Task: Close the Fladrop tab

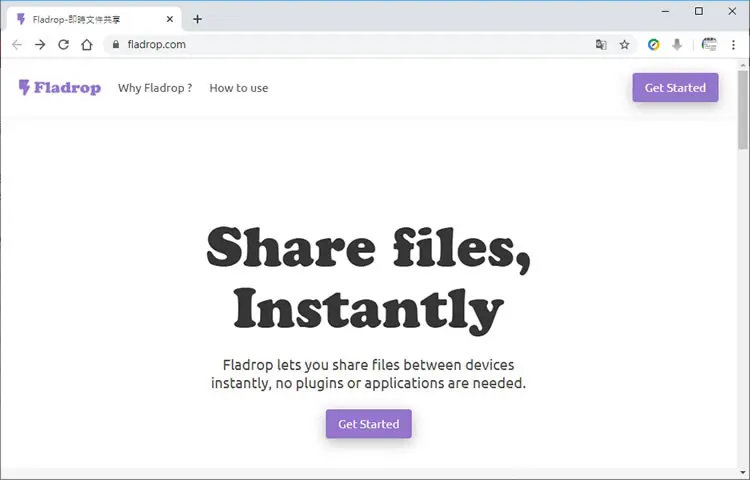Action: coord(170,19)
